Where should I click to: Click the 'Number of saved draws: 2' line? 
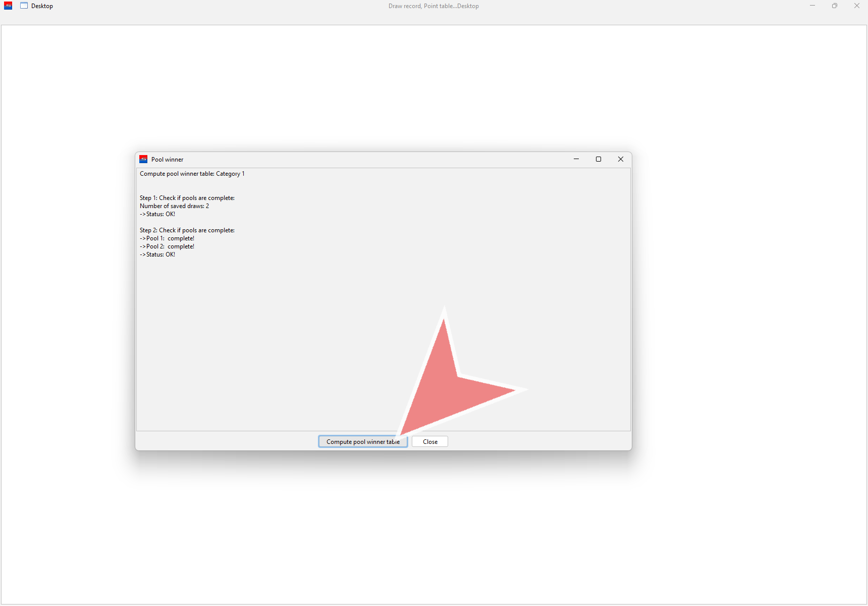pyautogui.click(x=174, y=206)
